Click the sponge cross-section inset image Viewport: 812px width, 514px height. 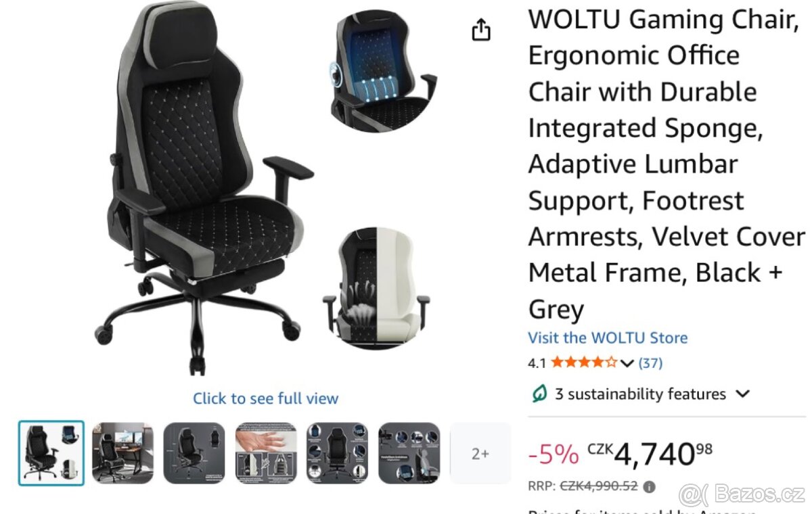pos(378,287)
